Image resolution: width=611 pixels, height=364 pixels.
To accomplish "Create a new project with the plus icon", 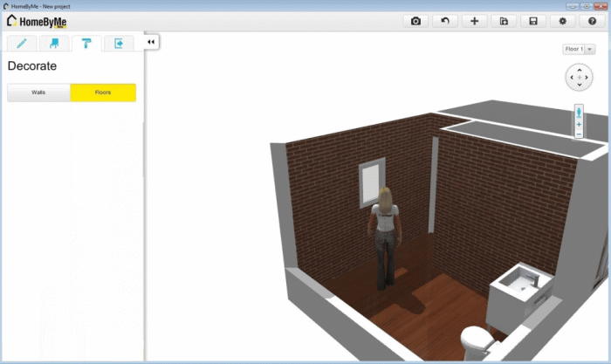I will [x=474, y=21].
